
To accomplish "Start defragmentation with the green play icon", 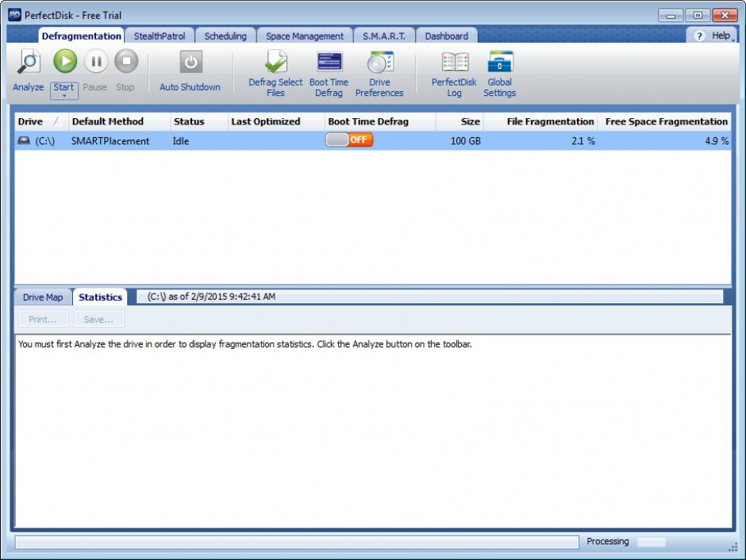I will 65,61.
